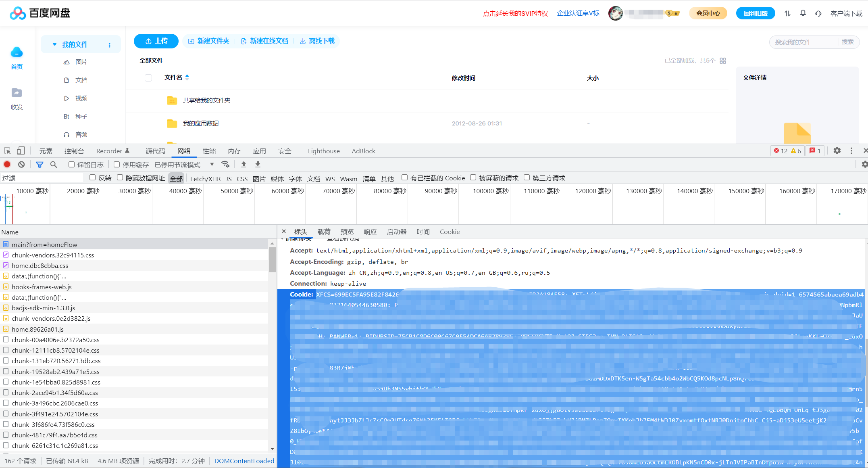Open DevTools settings gear

837,150
